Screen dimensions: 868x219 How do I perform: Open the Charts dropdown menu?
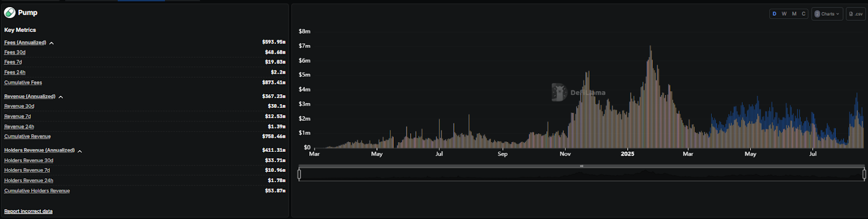[827, 14]
